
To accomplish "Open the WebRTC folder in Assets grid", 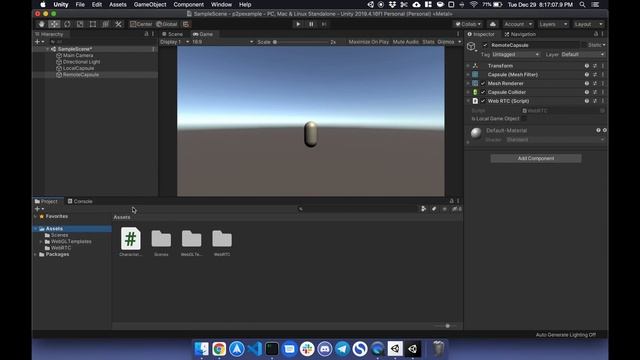I will tap(222, 242).
